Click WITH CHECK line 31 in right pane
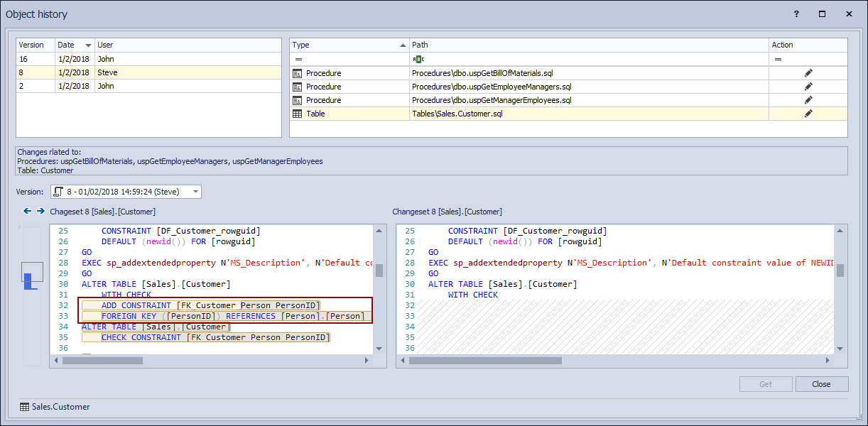This screenshot has width=868, height=426. point(473,295)
